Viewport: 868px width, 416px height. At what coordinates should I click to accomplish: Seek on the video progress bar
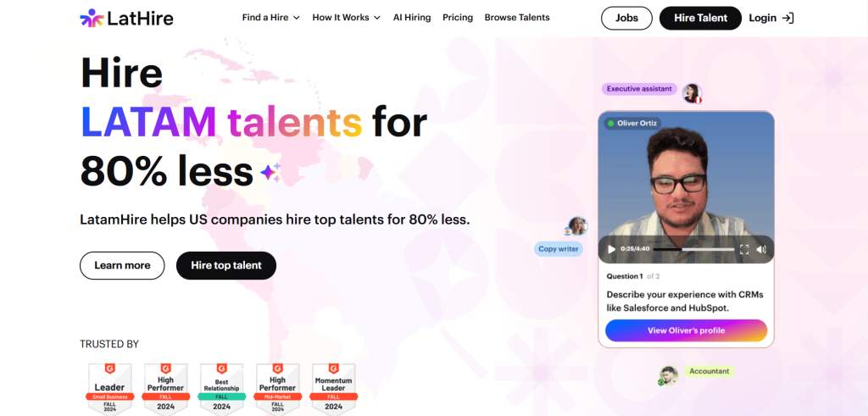[693, 249]
